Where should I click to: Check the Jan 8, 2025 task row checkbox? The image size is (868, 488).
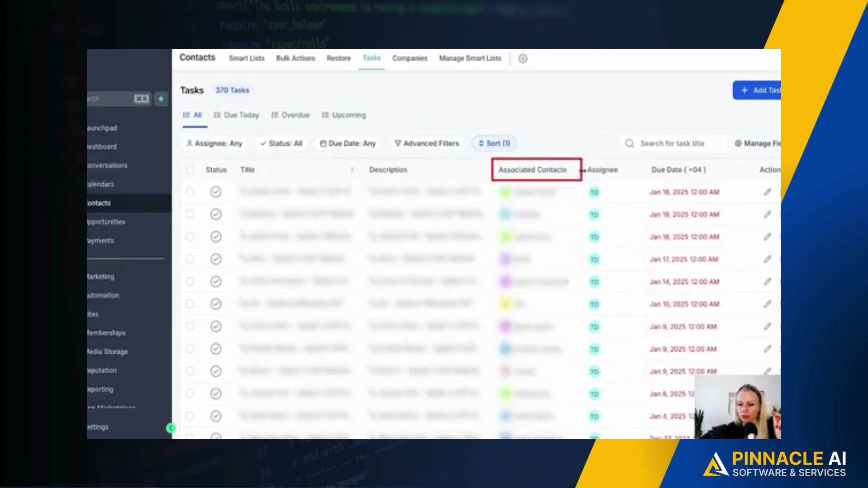click(x=190, y=394)
